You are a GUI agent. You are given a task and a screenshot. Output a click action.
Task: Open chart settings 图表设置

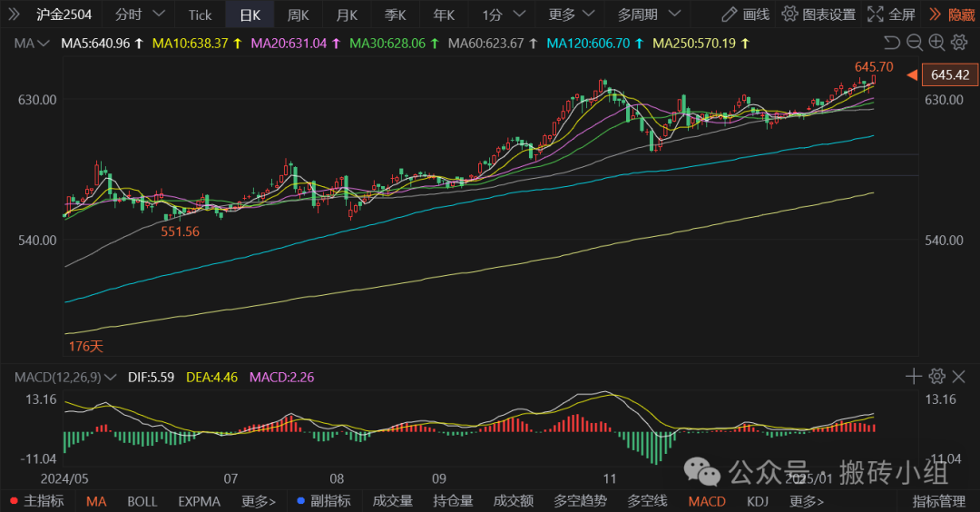point(818,15)
